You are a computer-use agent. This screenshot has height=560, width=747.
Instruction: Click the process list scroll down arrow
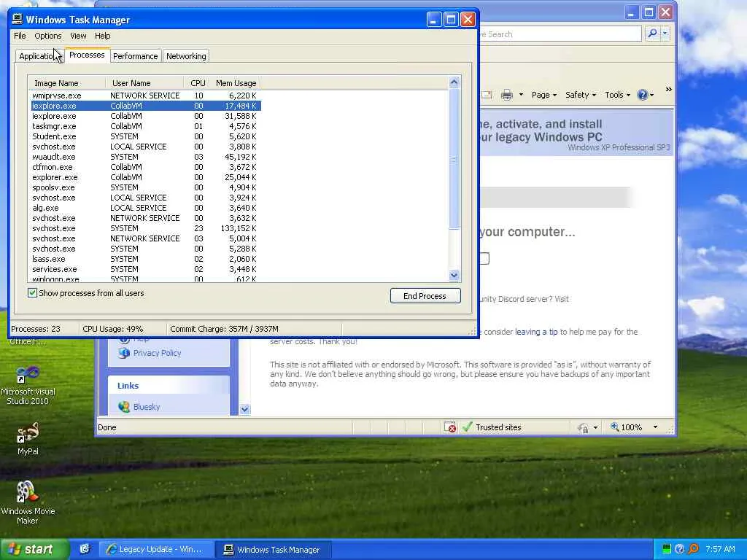[x=454, y=275]
